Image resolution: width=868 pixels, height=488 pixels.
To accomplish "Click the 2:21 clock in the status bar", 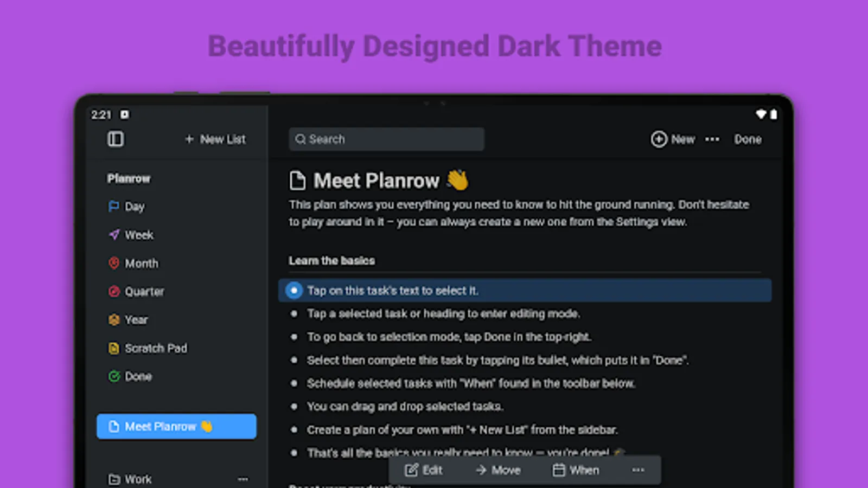I will (101, 114).
